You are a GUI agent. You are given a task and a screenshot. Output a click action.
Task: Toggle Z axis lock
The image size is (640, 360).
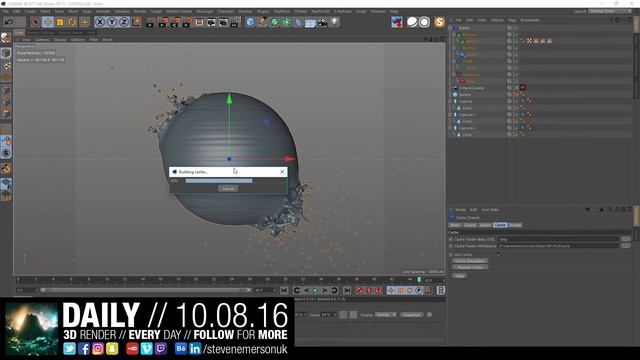click(124, 22)
